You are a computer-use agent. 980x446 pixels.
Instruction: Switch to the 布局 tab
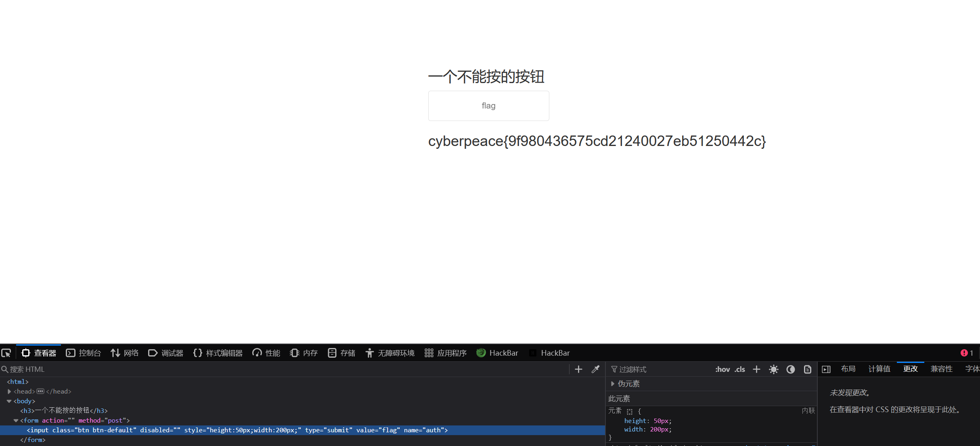pos(848,369)
